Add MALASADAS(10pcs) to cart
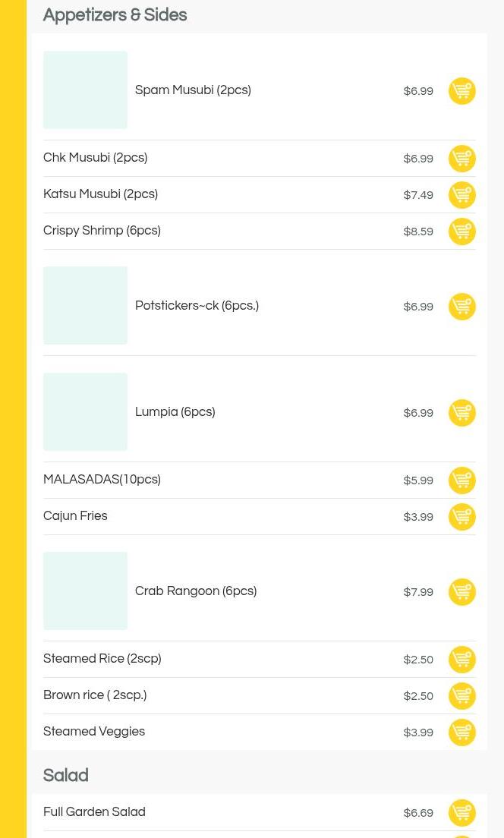The image size is (504, 838). coord(461,480)
